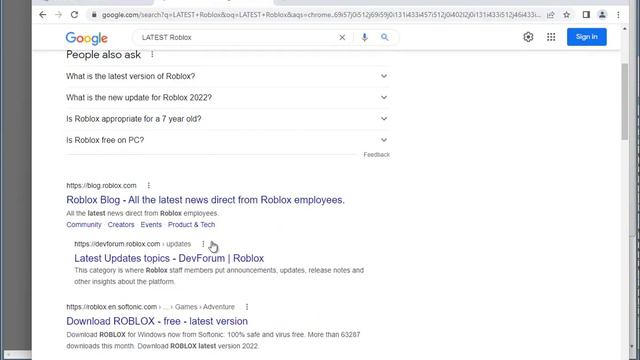Open the browser side panel
This screenshot has height=360, width=640.
tap(586, 15)
